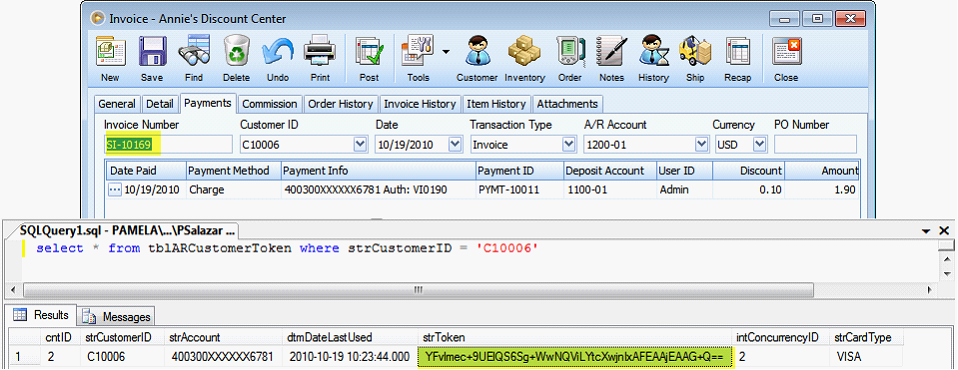Expand the Currency USD dropdown
Screen dimensions: 958x370
click(x=759, y=145)
